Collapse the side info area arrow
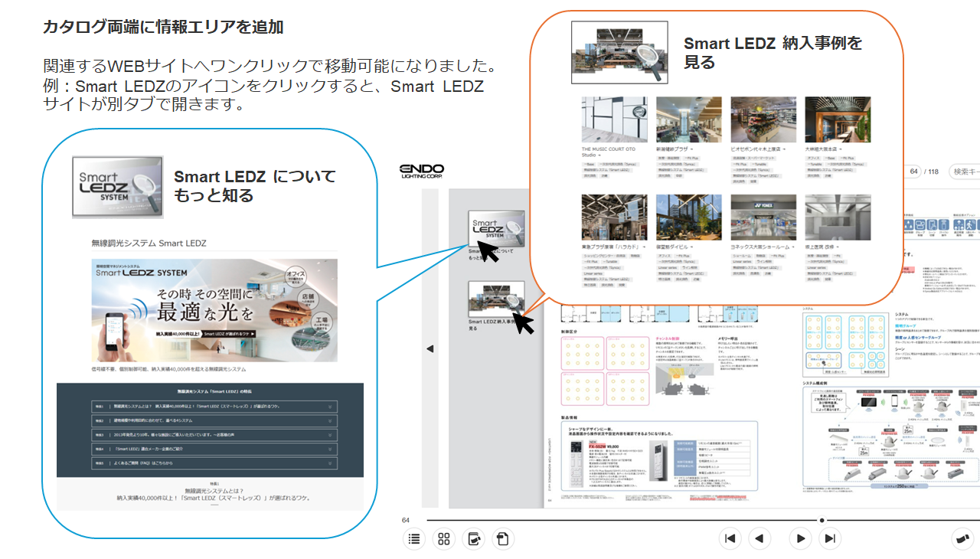Screen dimensions: 980x559 tap(430, 348)
